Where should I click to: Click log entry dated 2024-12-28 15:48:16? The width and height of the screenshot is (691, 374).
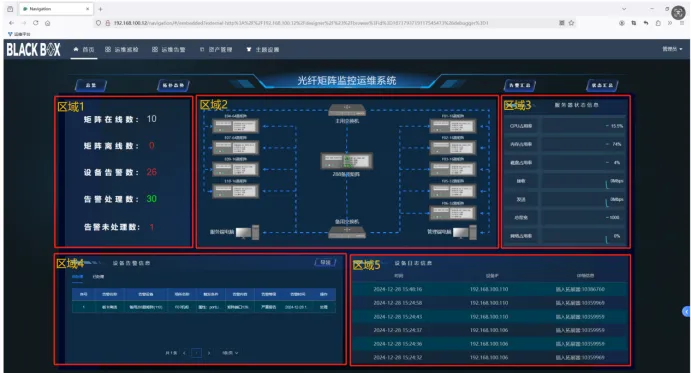click(490, 289)
